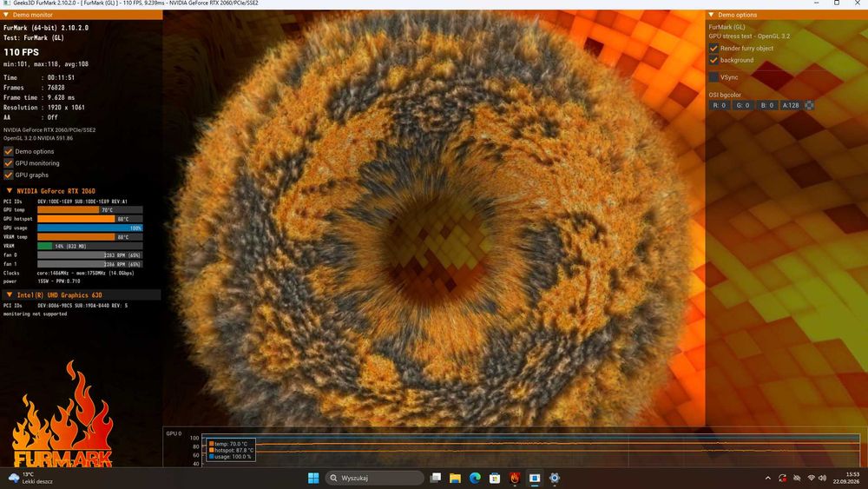Click the power 155W PPW line
868x489 pixels.
click(x=42, y=281)
